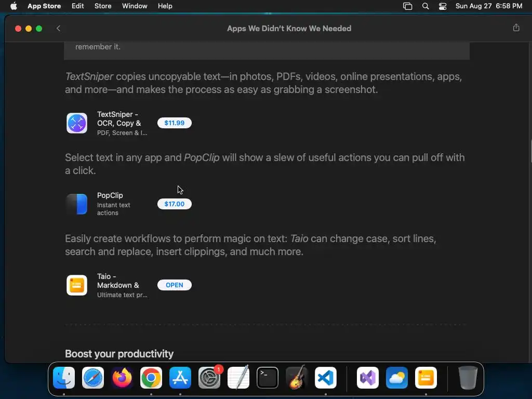532x399 pixels.
Task: Click the 'remember it.' text block
Action: pos(98,47)
